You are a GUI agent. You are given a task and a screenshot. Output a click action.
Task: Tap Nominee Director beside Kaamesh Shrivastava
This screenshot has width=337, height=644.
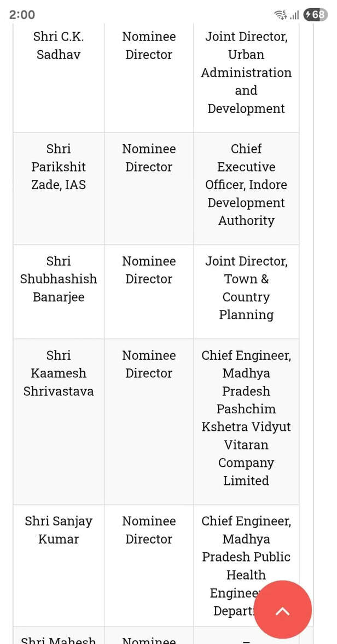149,364
